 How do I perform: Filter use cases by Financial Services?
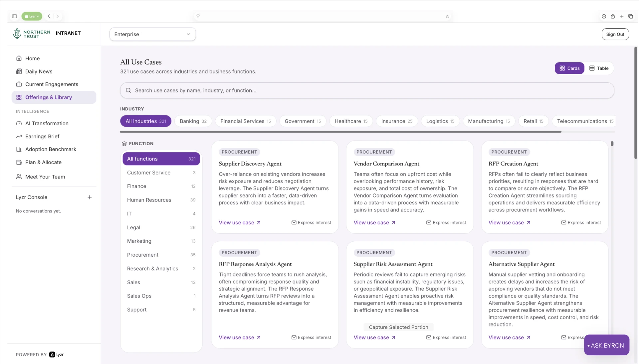(246, 121)
